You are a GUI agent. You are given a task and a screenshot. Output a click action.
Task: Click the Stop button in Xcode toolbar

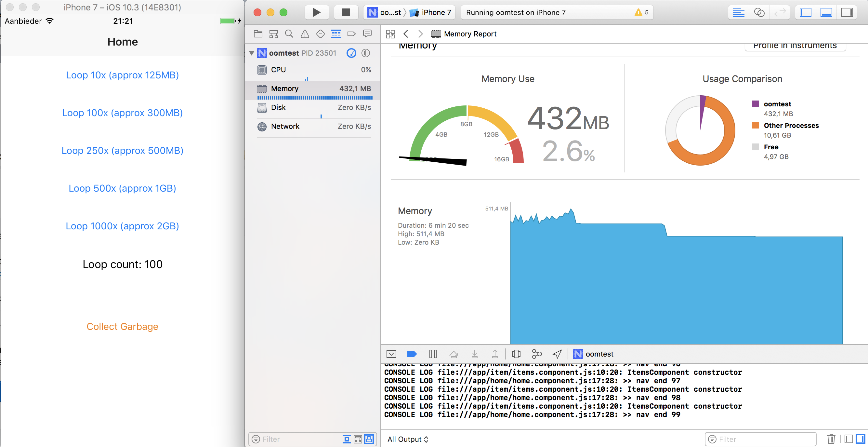click(x=346, y=12)
